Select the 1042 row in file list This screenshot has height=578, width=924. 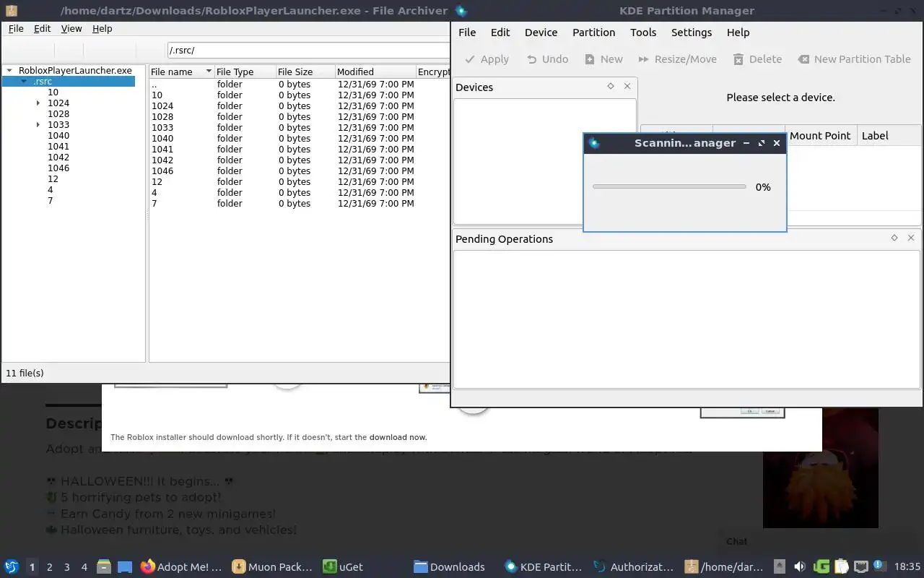click(299, 160)
